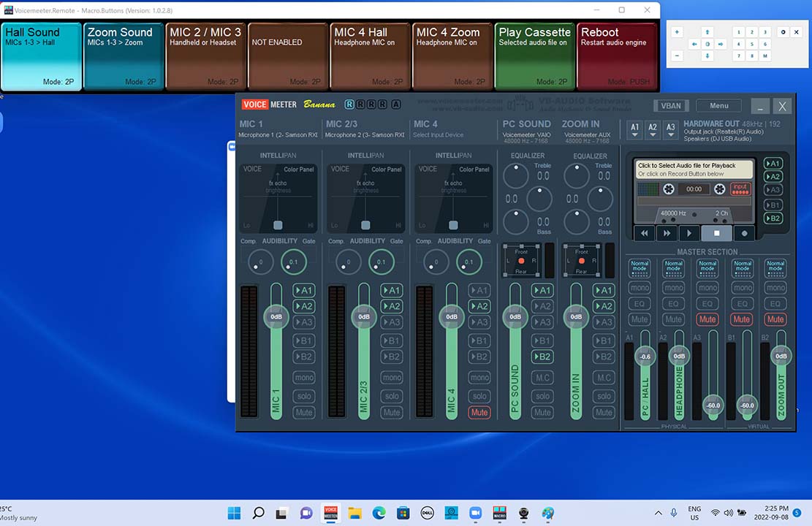Viewport: 812px width, 526px height.
Task: Open the A1 hardware out device dropdown
Action: [x=635, y=129]
